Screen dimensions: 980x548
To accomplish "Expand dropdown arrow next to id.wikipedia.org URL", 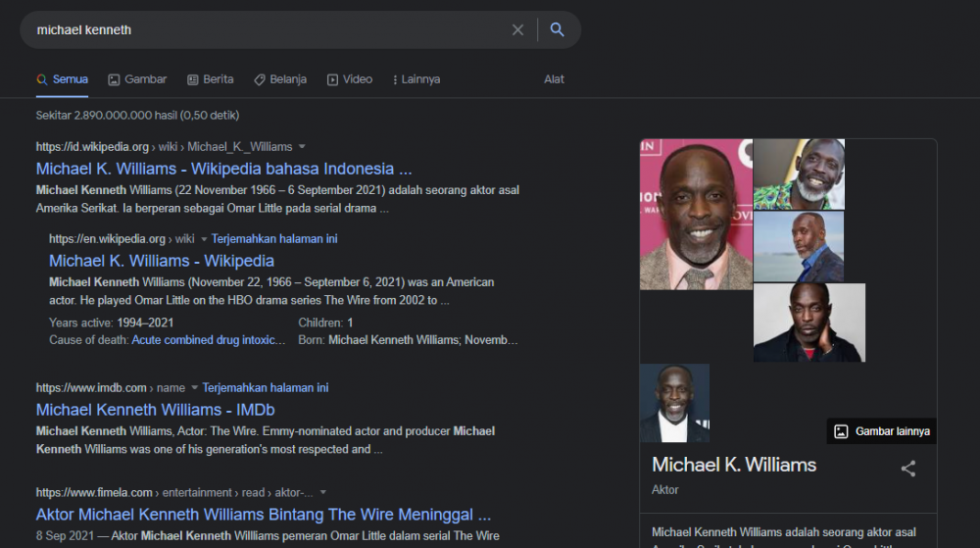I will tap(302, 147).
